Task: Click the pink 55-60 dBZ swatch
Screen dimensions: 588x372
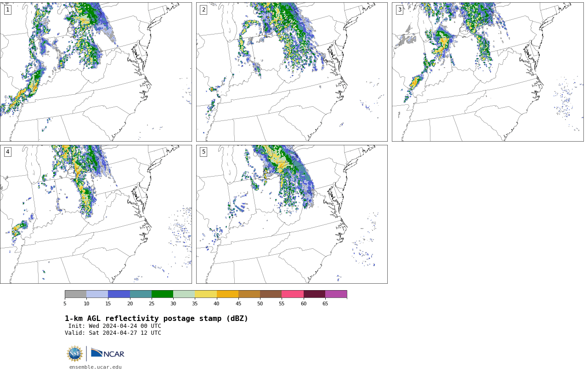Action: tap(293, 294)
